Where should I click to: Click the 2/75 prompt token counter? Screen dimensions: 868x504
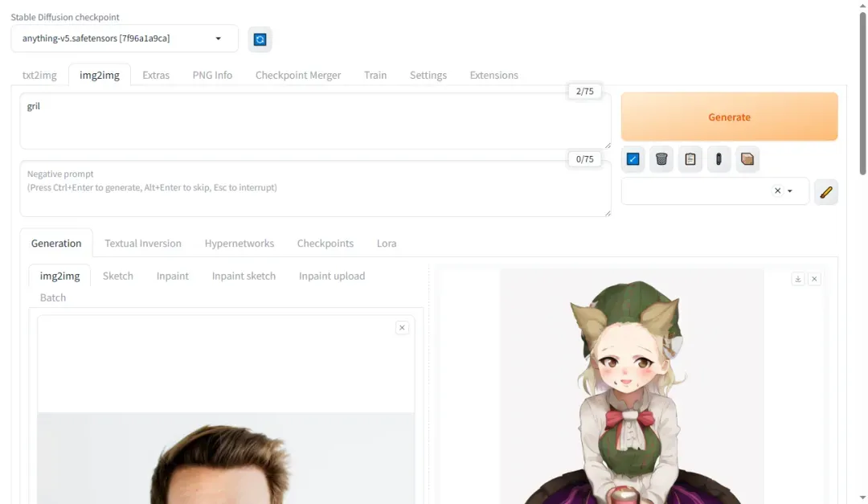tap(584, 92)
